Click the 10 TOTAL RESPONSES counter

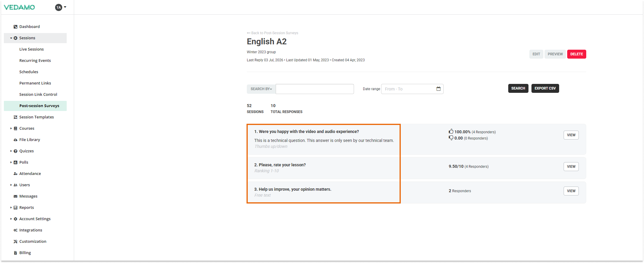coord(286,109)
